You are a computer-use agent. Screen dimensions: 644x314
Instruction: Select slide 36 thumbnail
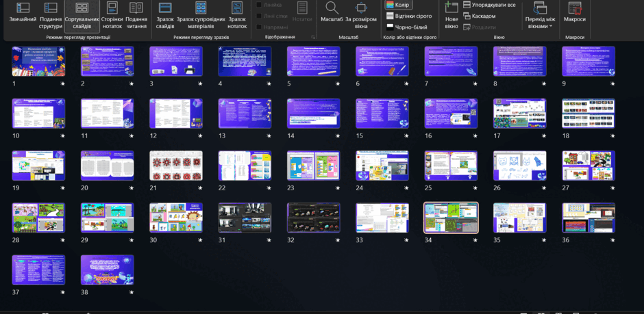(589, 218)
